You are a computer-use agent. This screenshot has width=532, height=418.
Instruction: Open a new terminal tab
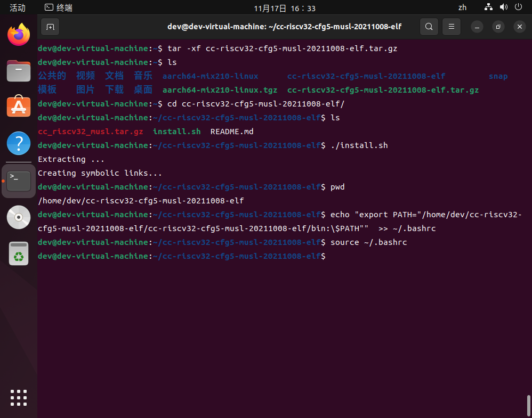coord(50,27)
